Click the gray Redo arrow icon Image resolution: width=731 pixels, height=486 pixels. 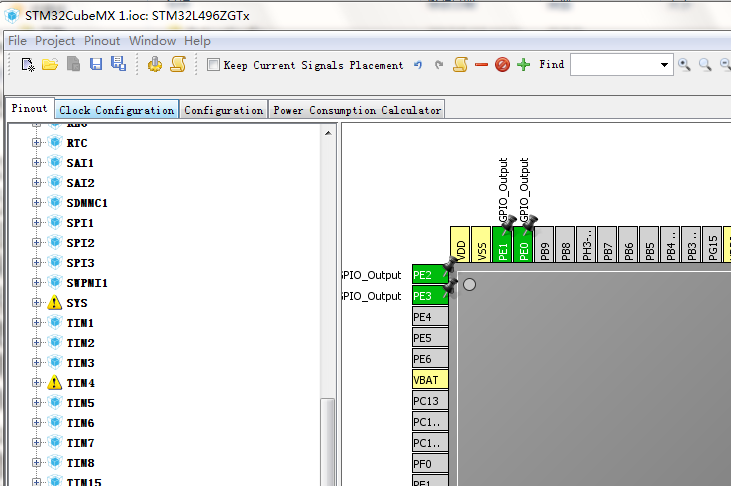click(439, 65)
